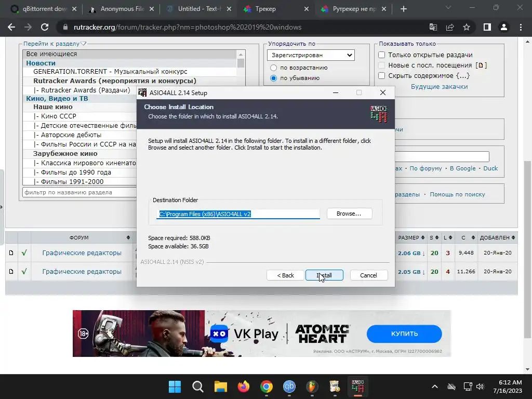Screen dimensions: 532x399
Task: Cancel the ASIO4ALL installation
Action: (368, 275)
